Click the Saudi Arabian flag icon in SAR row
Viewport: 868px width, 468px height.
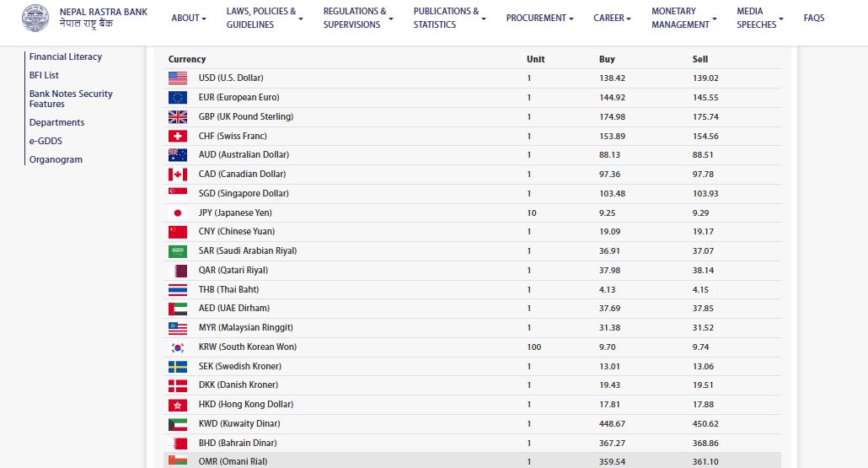[178, 251]
